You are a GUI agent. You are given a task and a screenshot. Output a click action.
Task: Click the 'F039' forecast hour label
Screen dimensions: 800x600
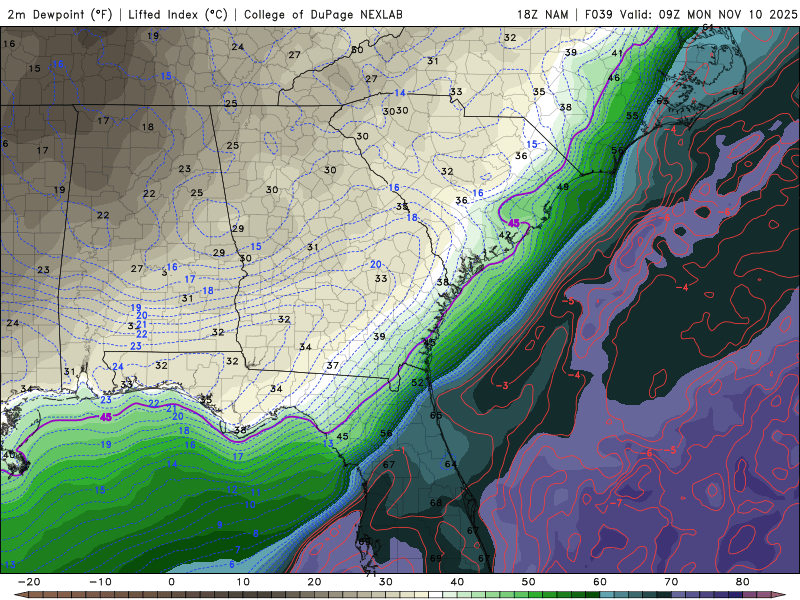click(599, 14)
